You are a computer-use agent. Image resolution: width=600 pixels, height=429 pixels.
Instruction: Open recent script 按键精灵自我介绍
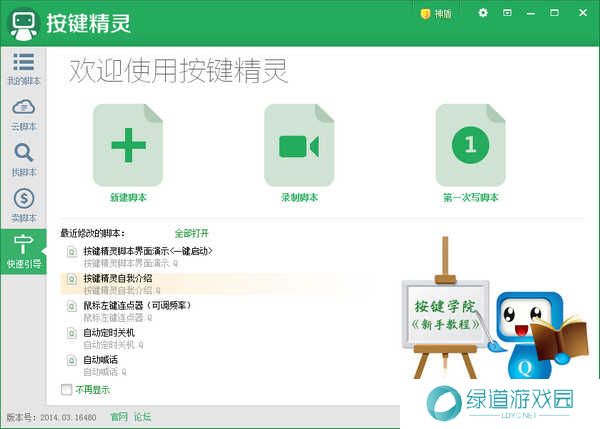[x=117, y=277]
